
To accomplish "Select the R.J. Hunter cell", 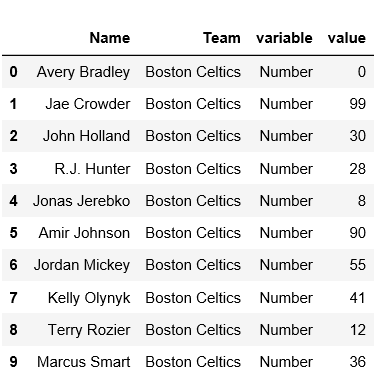I will tap(92, 169).
